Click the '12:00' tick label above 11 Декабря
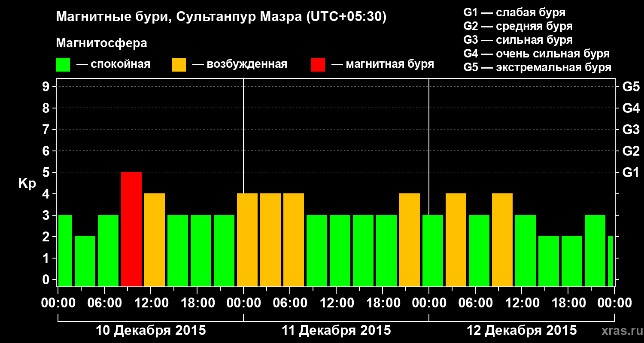The image size is (644, 343). (x=337, y=303)
